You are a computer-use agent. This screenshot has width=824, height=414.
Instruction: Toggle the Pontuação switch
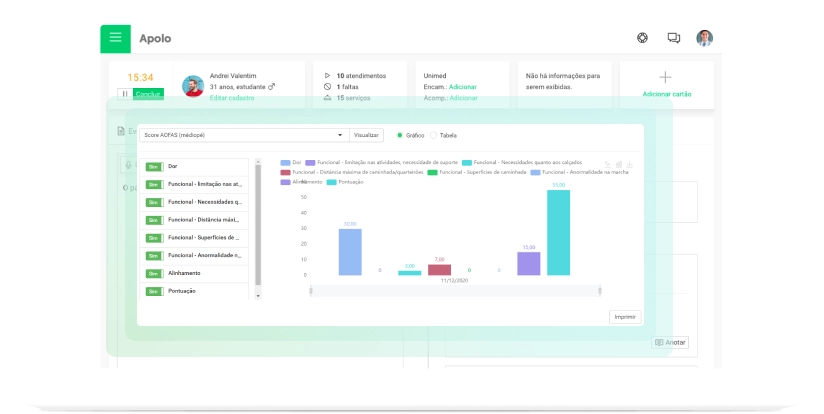click(x=154, y=292)
